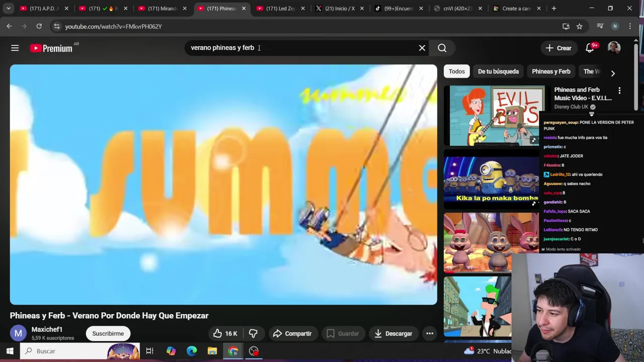Screen dimensions: 644x362
Task: Open the Disney Club UK channel name
Action: [x=571, y=107]
